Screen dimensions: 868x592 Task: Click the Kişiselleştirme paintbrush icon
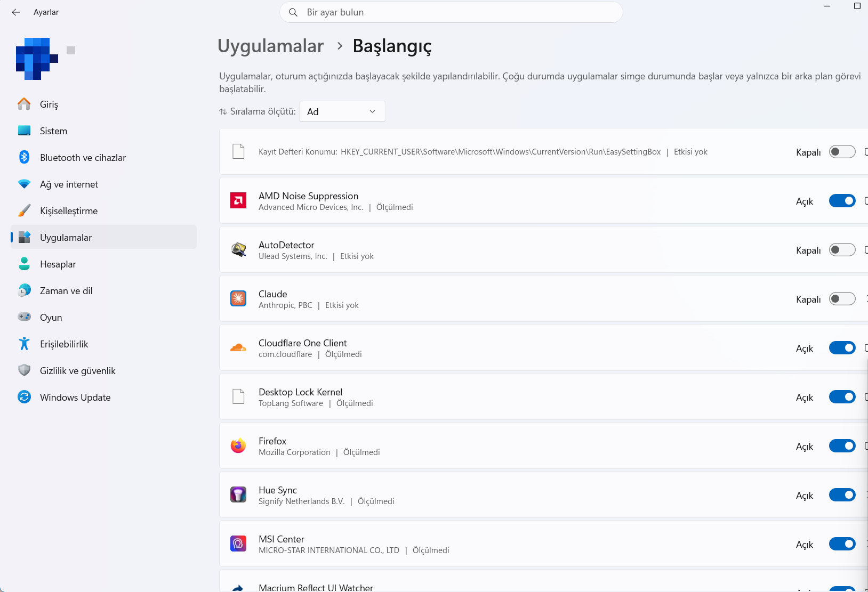[x=24, y=210]
